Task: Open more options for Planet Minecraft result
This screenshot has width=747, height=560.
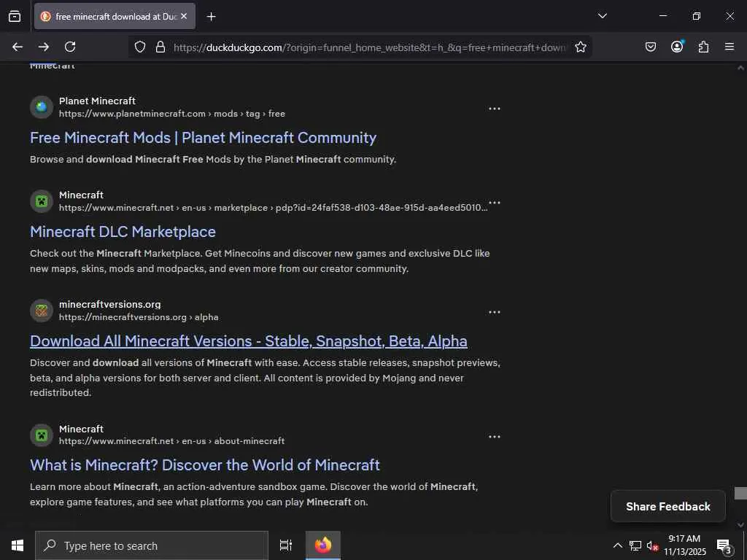Action: click(x=495, y=109)
